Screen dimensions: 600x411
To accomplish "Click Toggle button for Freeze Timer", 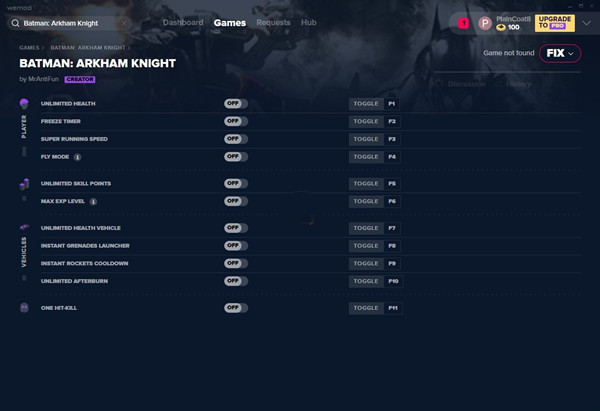I will coord(366,121).
